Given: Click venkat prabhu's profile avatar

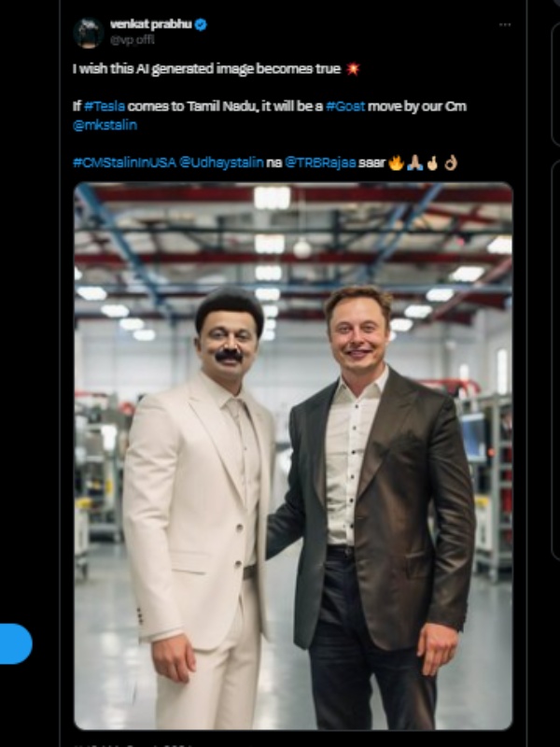Looking at the screenshot, I should click(x=88, y=33).
